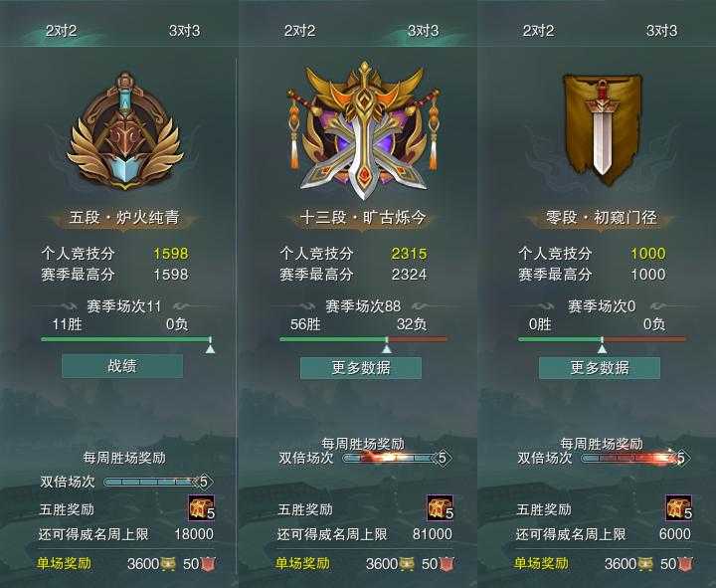Click the 零段·初窥门径 sword banner emblem
This screenshot has height=588, width=716.
point(602,129)
